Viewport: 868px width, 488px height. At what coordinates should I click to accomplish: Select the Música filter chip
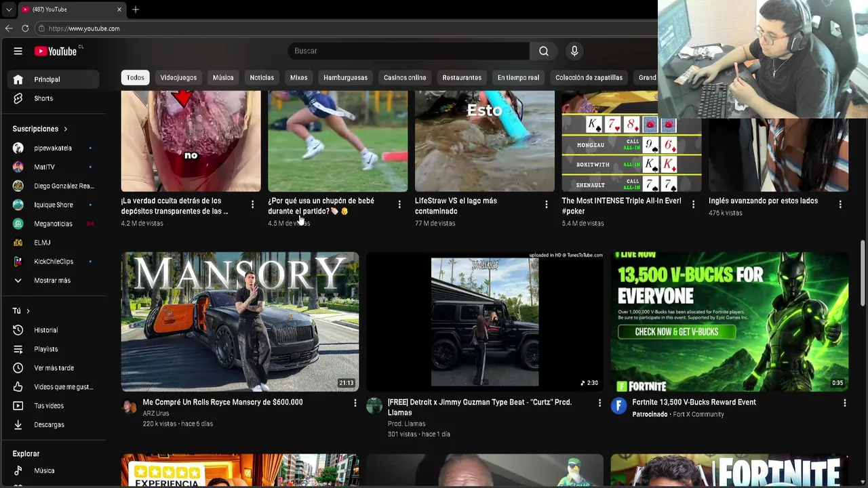pos(223,77)
